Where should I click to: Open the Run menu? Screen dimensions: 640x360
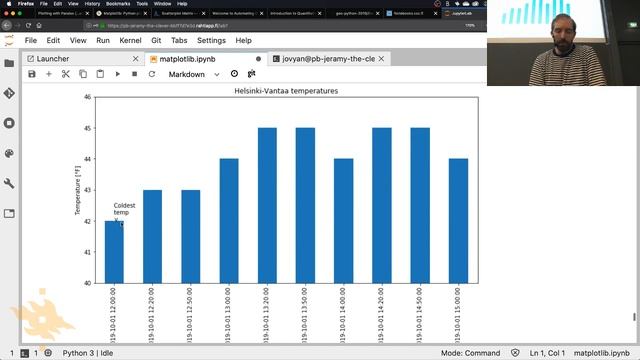pyautogui.click(x=103, y=40)
